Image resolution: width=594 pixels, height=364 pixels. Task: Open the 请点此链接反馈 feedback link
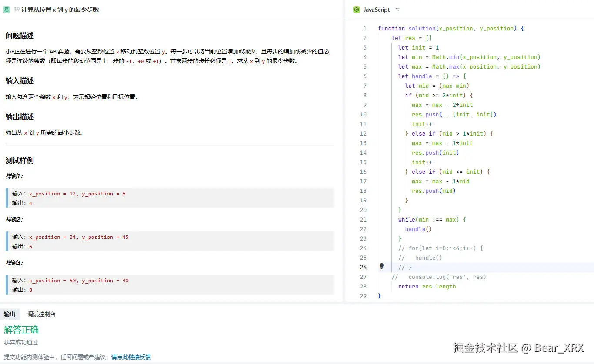(x=131, y=357)
